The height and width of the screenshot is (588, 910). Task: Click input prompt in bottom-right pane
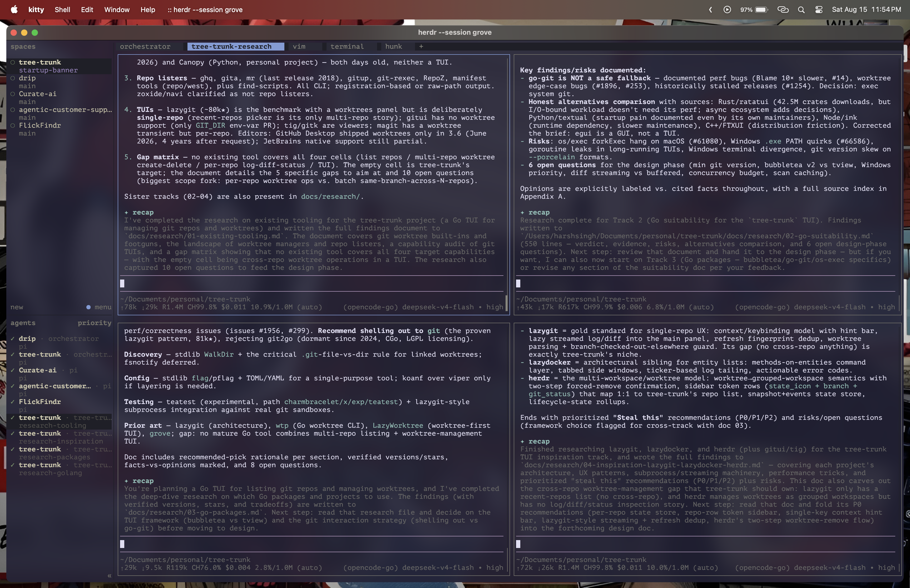coord(706,544)
